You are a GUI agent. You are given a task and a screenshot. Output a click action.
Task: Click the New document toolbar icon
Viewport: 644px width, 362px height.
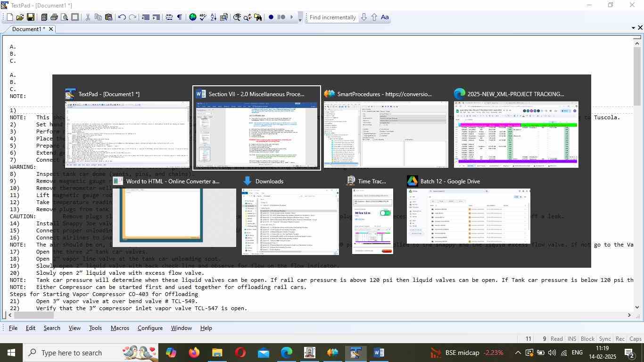coord(9,17)
